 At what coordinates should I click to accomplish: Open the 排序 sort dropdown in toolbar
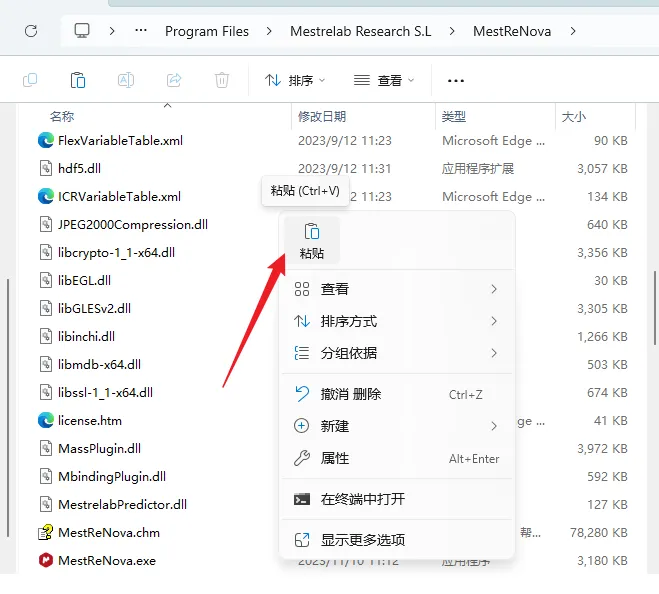[295, 80]
